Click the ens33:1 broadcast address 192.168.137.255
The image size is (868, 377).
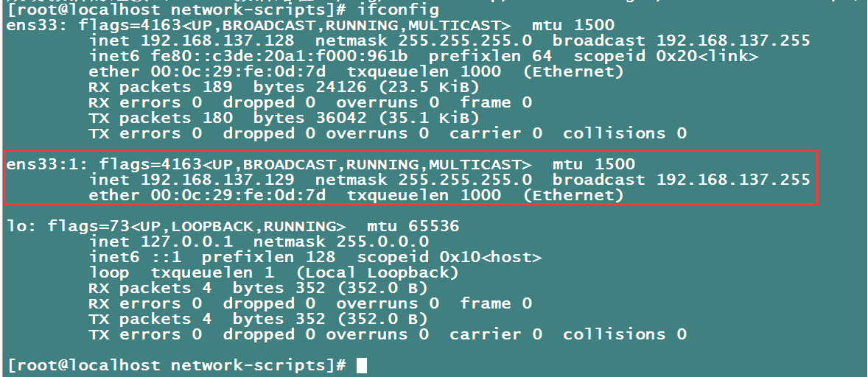(x=732, y=180)
